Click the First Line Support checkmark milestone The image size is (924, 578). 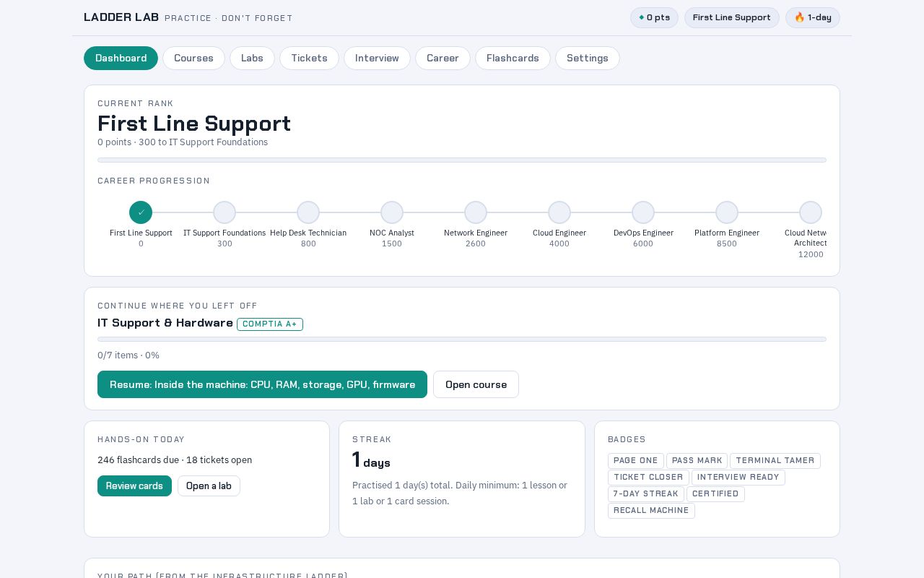tap(141, 212)
